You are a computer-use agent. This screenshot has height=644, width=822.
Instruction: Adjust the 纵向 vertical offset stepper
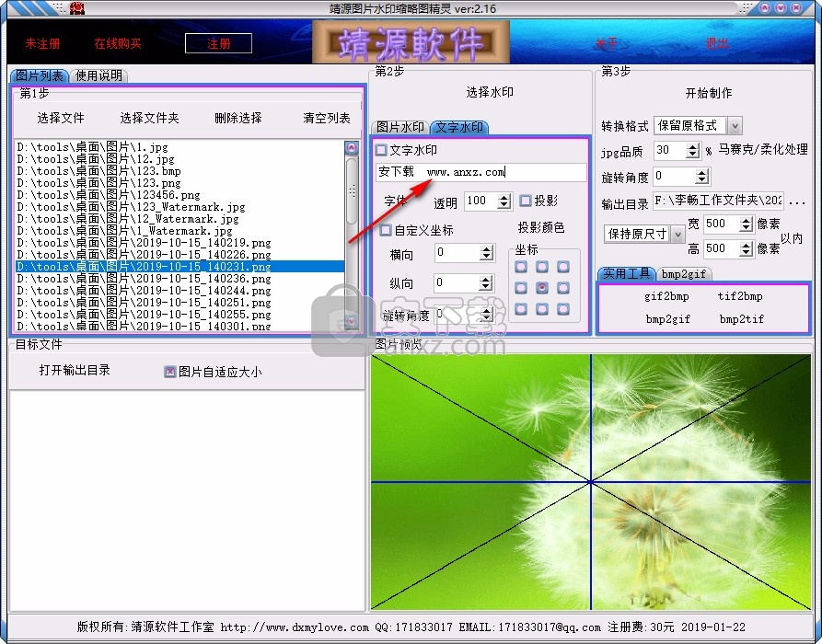click(486, 283)
